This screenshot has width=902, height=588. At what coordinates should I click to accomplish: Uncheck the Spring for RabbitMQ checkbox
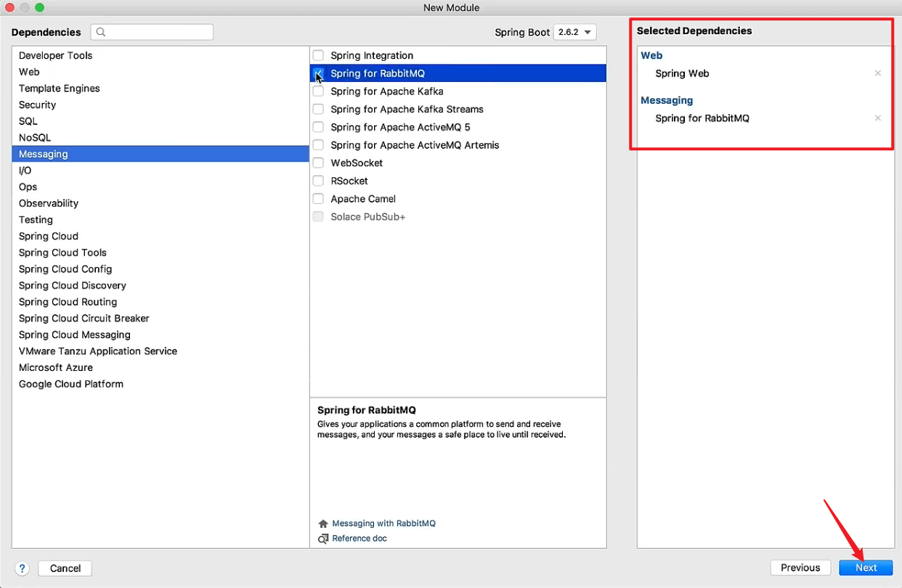318,73
